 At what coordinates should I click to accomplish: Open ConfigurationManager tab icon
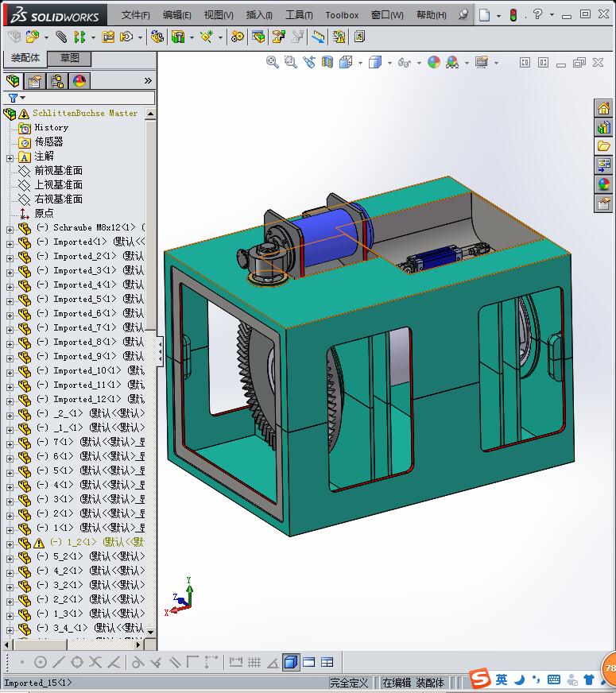(x=57, y=81)
